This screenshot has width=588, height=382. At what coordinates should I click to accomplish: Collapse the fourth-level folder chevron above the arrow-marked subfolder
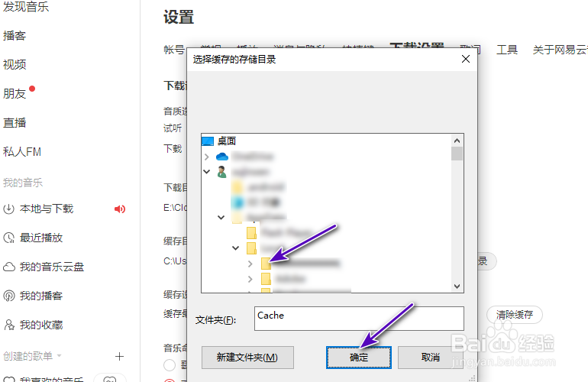[x=235, y=248]
